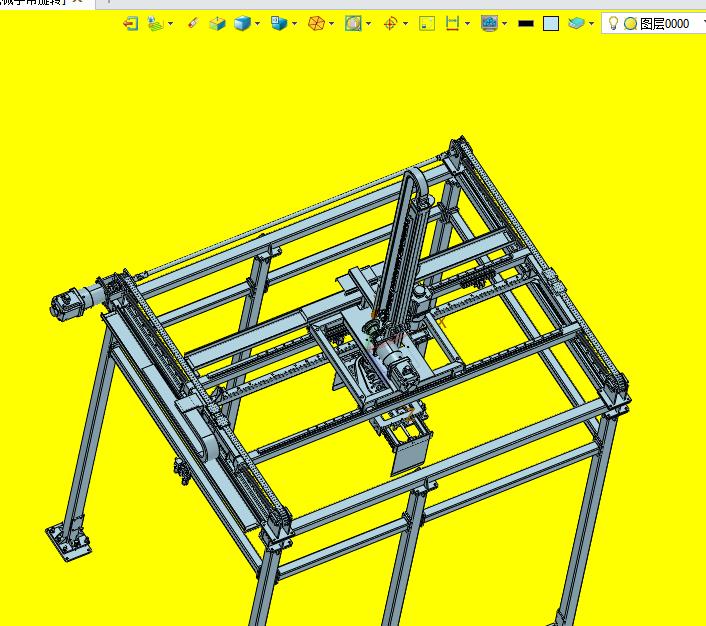Click the blue shaded cube display icon
706x626 pixels.
click(242, 23)
